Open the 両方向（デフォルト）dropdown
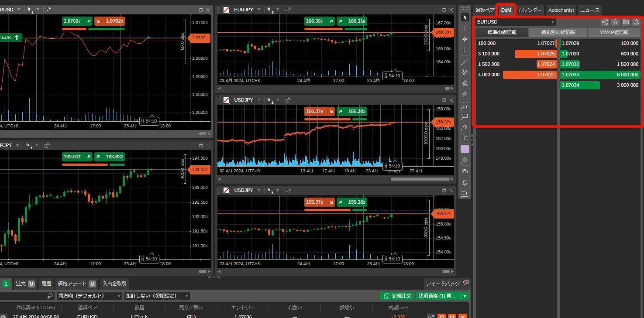This screenshot has width=644, height=318. pos(90,296)
